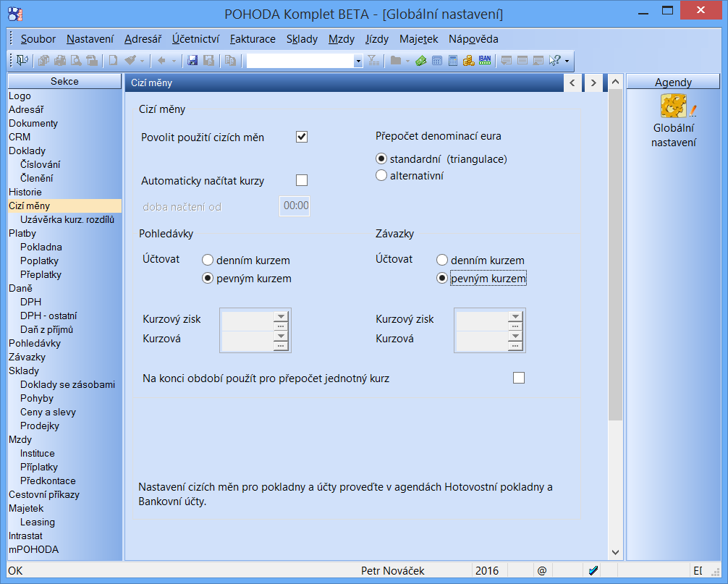Select Číslování in the Sekce list
Image resolution: width=728 pixels, height=584 pixels.
[40, 164]
